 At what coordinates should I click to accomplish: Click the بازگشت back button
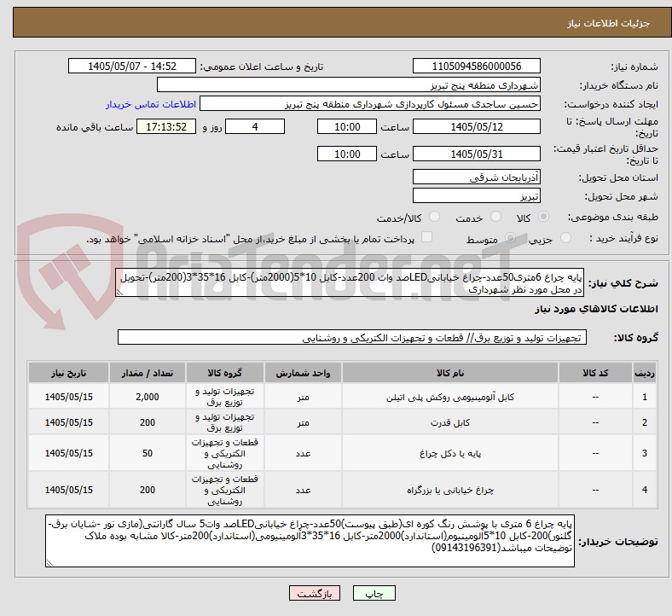pos(315,593)
